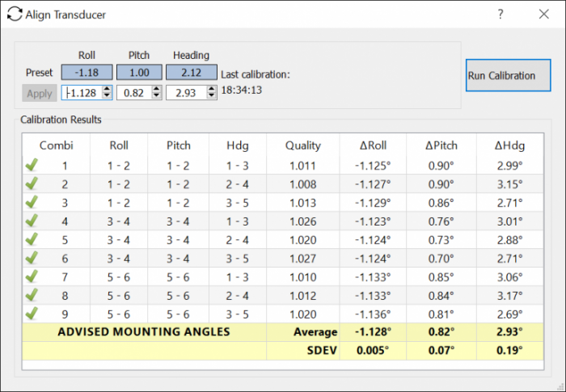This screenshot has height=392, width=566.
Task: Increase Pitch value with up arrow
Action: pos(156,89)
